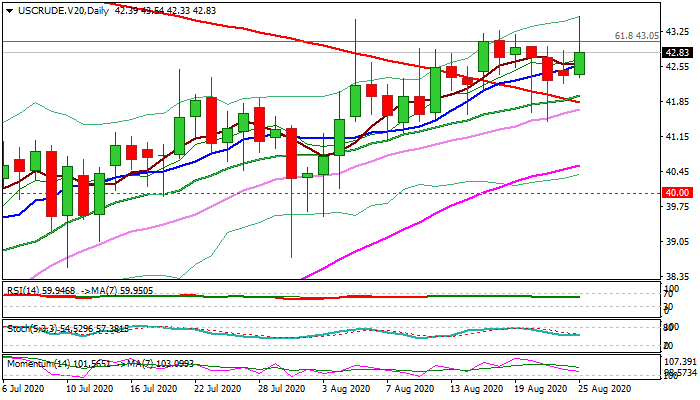Click the dropdown triangle beside USCRUDE.V20

[10, 11]
